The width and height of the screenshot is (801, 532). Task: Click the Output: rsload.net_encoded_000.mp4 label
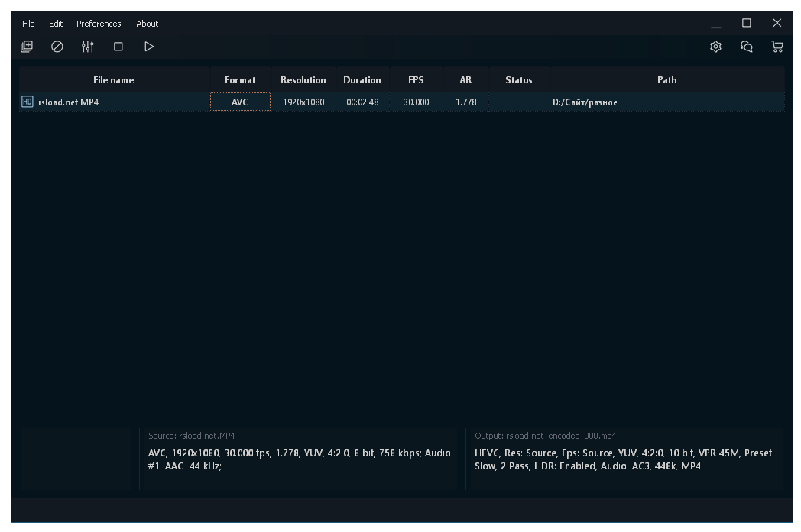click(545, 436)
